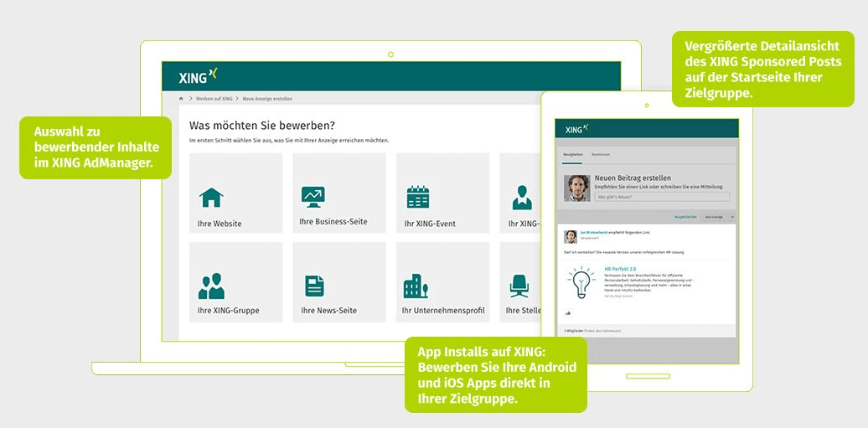Click the Darf ich vorstellen? post text
The width and height of the screenshot is (868, 428).
(x=624, y=252)
